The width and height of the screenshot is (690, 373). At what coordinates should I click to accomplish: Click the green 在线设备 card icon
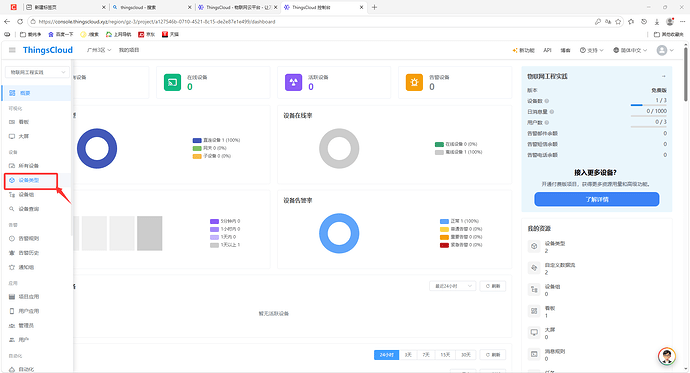[x=172, y=82]
